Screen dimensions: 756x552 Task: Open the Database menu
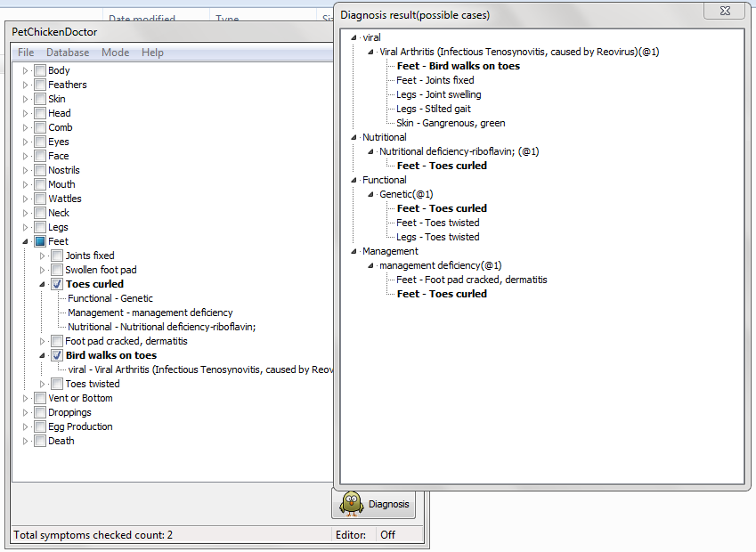click(x=68, y=53)
